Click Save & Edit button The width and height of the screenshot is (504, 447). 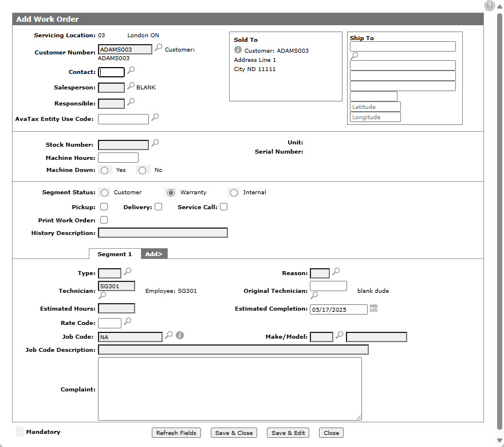[288, 433]
